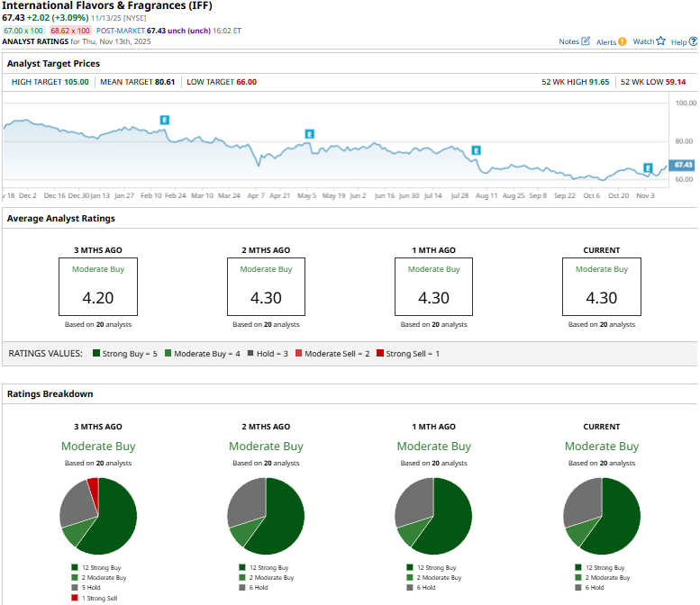700x605 pixels.
Task: Click the May earnings E marker
Action: click(x=309, y=134)
